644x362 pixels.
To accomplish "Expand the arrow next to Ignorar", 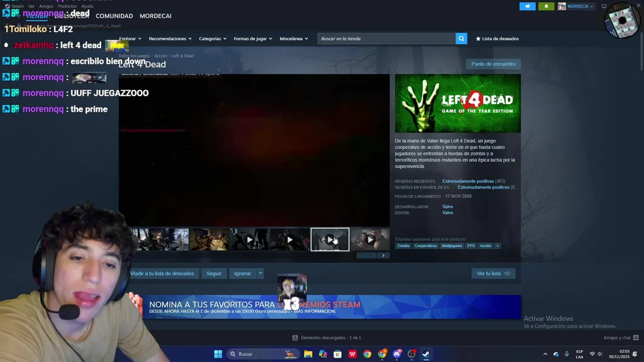I will [260, 274].
